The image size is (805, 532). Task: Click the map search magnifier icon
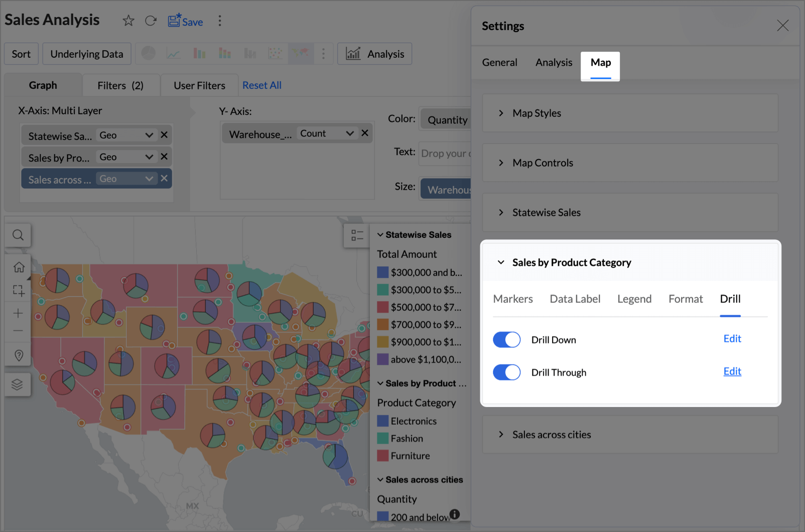tap(18, 235)
